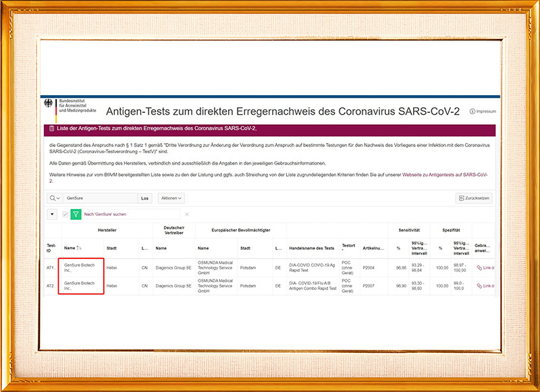540x392 pixels.
Task: Click the Europäischer Bevollmächtigter Name column header
Action: (x=203, y=248)
